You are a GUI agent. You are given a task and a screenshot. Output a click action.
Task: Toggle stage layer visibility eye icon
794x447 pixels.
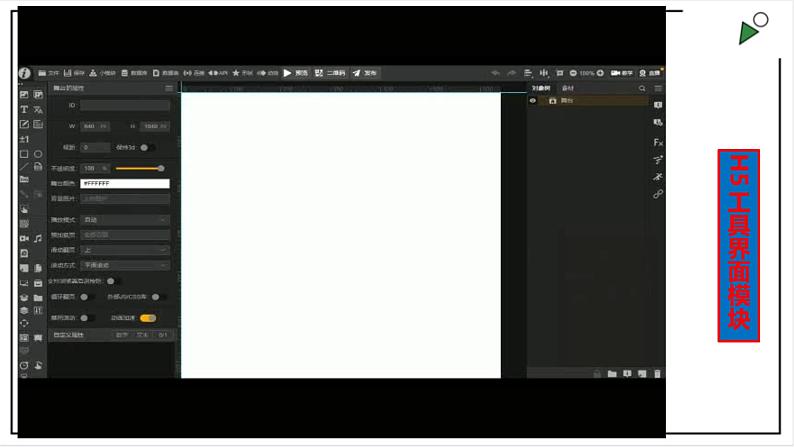(533, 101)
